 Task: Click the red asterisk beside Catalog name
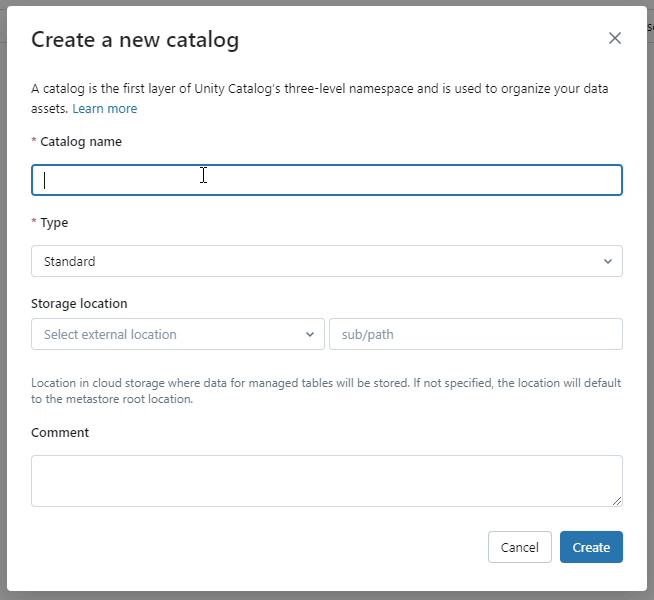(34, 142)
